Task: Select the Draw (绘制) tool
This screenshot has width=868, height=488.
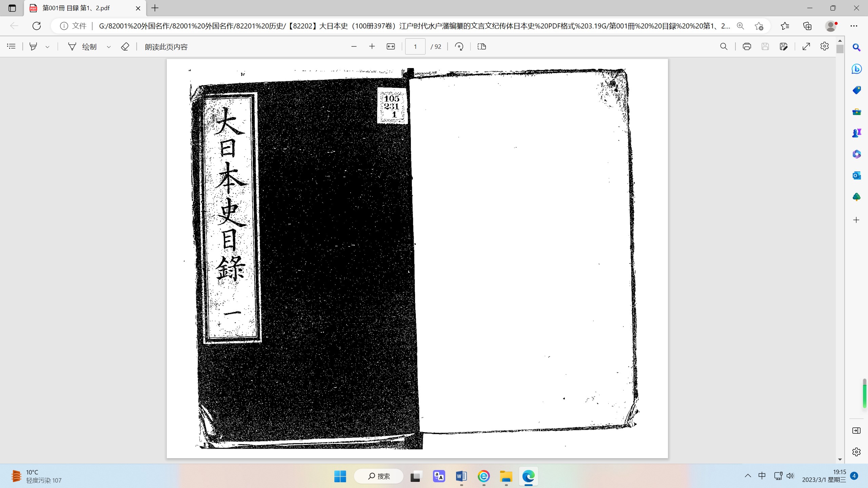Action: 82,47
